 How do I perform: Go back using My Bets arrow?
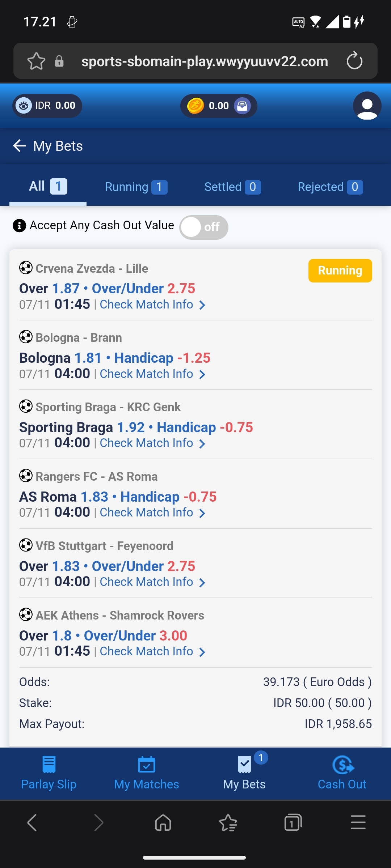[20, 146]
